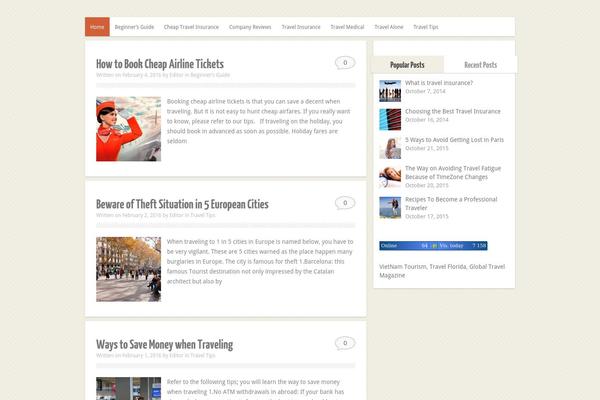Open Choosing the Best Travel Insurance link
Image resolution: width=600 pixels, height=400 pixels.
point(453,111)
